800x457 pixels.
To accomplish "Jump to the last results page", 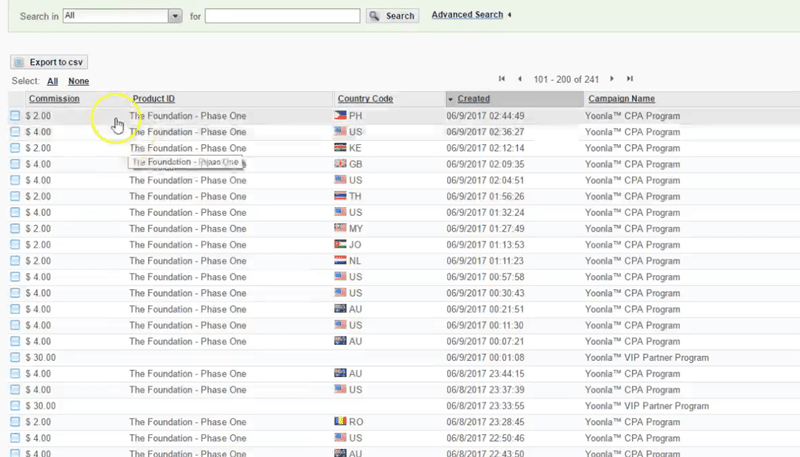I will click(630, 79).
